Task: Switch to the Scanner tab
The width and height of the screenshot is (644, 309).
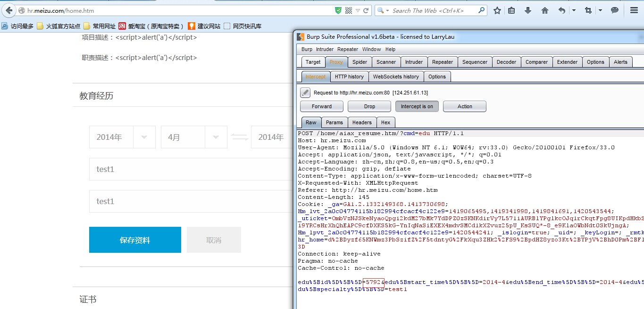Action: pos(386,62)
